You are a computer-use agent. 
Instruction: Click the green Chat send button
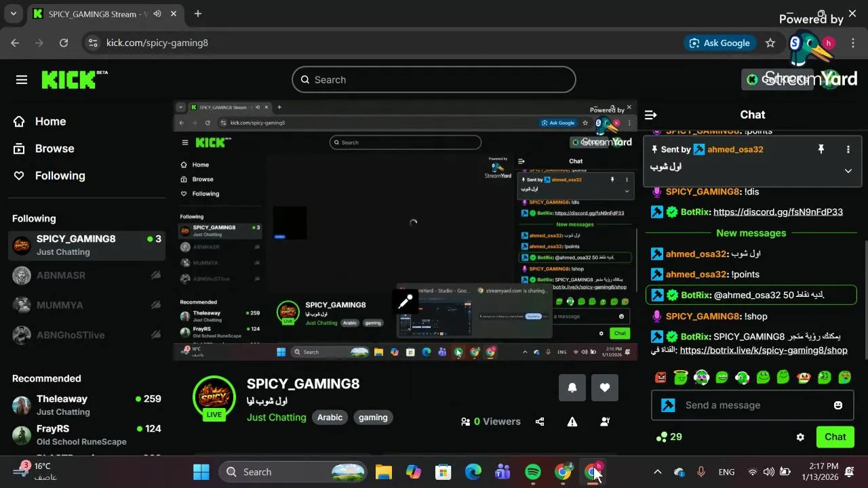point(835,437)
